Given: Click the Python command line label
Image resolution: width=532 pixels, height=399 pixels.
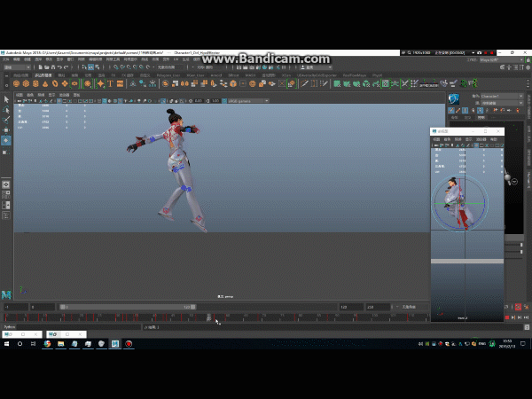Looking at the screenshot, I should pos(10,327).
